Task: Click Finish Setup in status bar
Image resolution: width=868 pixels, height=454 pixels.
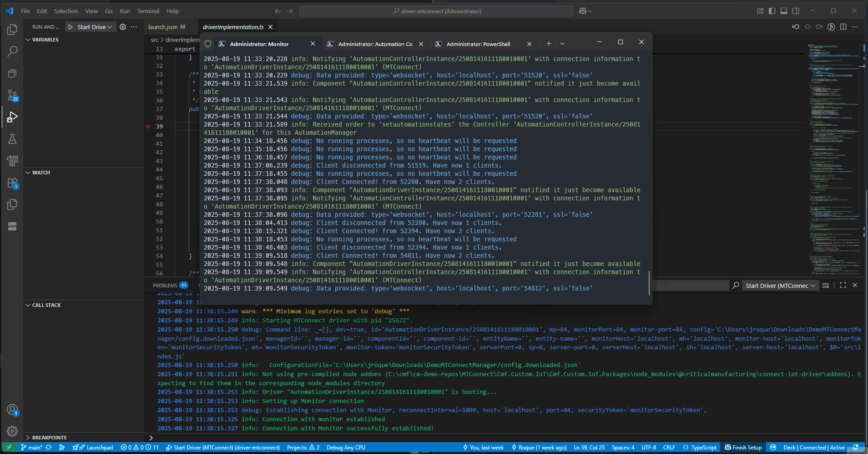Action: coord(743,448)
